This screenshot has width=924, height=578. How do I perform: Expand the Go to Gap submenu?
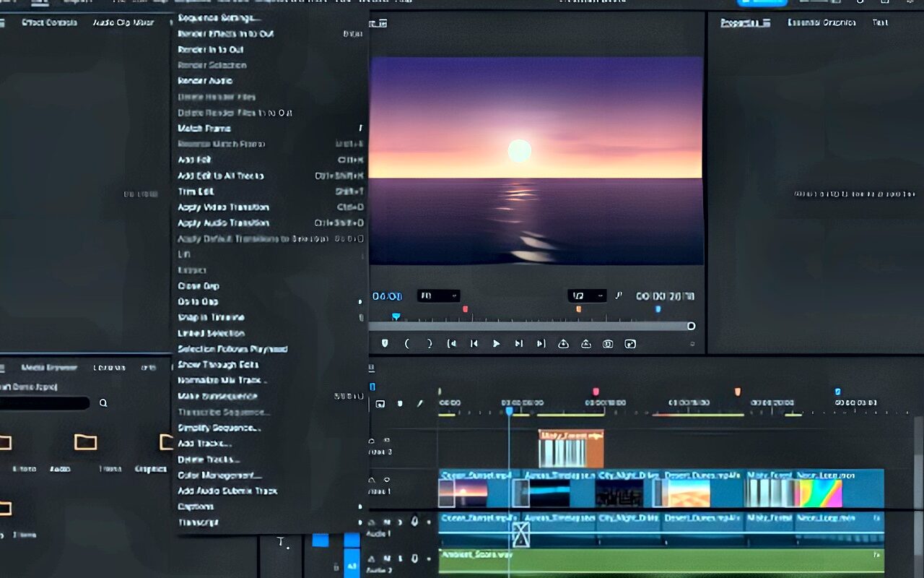tap(271, 301)
